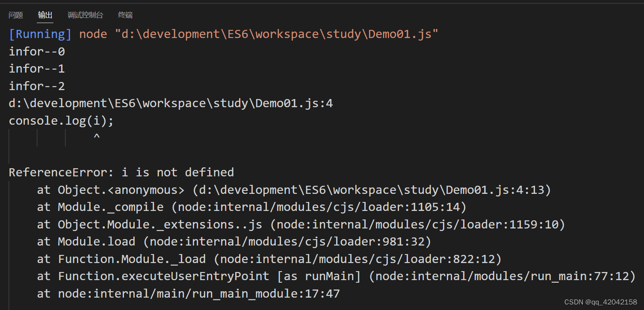Open the Demo01.js:4 error location path
644x310 pixels.
tap(171, 103)
